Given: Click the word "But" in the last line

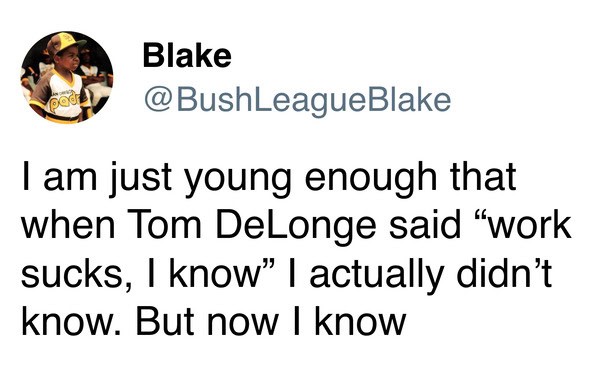Looking at the screenshot, I should (x=164, y=322).
